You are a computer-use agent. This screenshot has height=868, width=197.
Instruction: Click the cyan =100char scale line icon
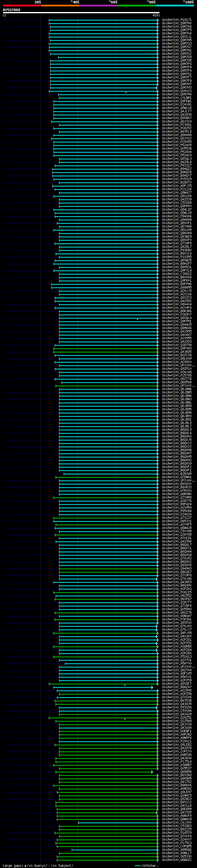point(138,866)
